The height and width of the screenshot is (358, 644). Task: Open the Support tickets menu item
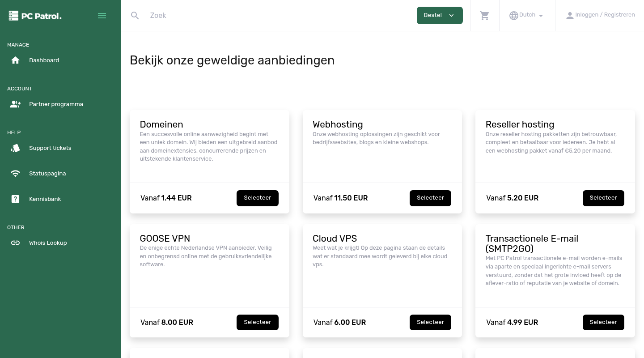click(50, 148)
